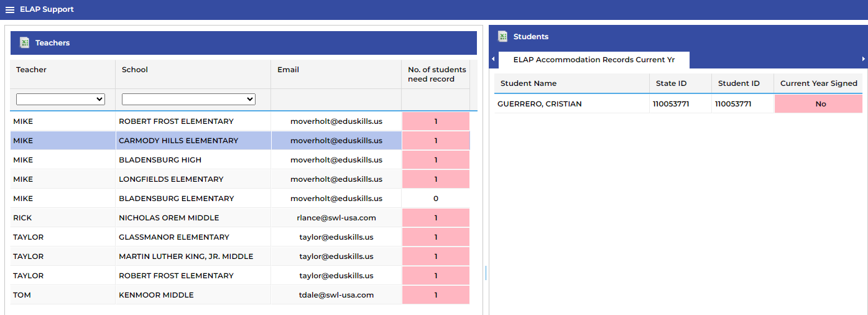This screenshot has width=868, height=315.
Task: Click the KENMOOR MIDDLE school cell
Action: [193, 295]
